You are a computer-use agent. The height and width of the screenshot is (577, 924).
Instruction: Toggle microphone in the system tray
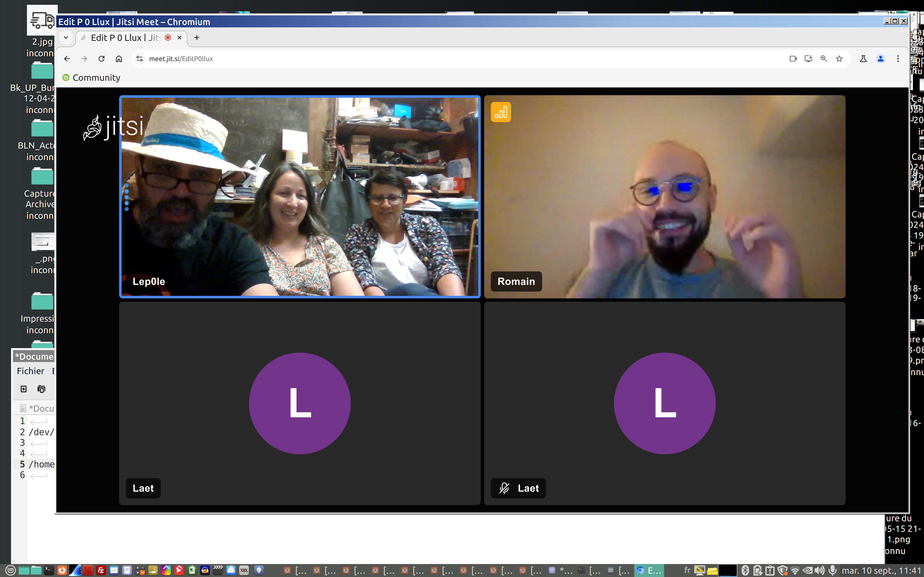point(832,570)
